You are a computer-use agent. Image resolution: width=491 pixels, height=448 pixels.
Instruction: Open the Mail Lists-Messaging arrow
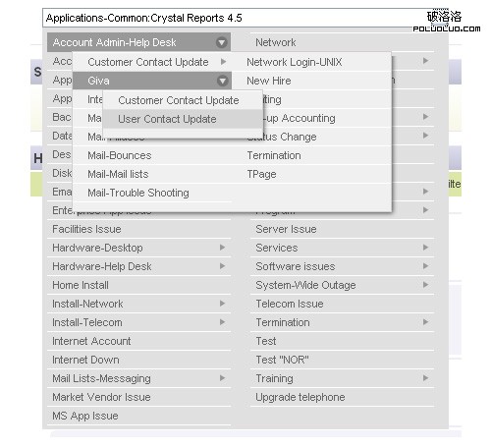pyautogui.click(x=223, y=378)
